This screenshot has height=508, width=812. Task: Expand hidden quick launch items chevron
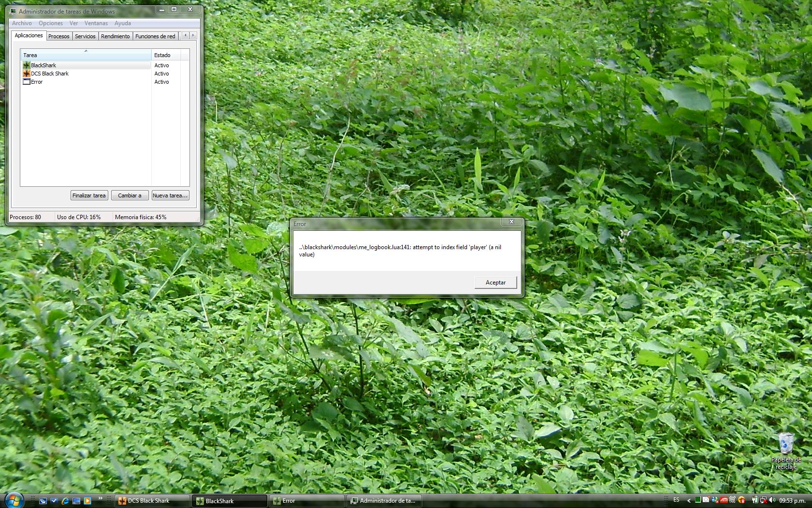(x=101, y=498)
